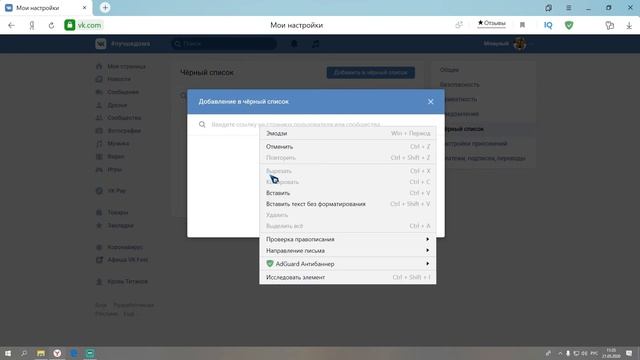The height and width of the screenshot is (360, 640).
Task: Open Музыка in left sidebar
Action: click(113, 144)
